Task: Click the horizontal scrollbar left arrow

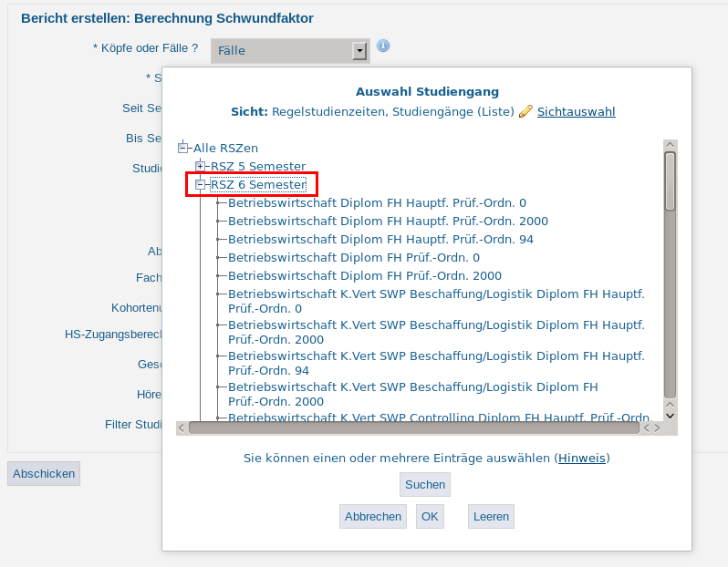Action: [182, 428]
